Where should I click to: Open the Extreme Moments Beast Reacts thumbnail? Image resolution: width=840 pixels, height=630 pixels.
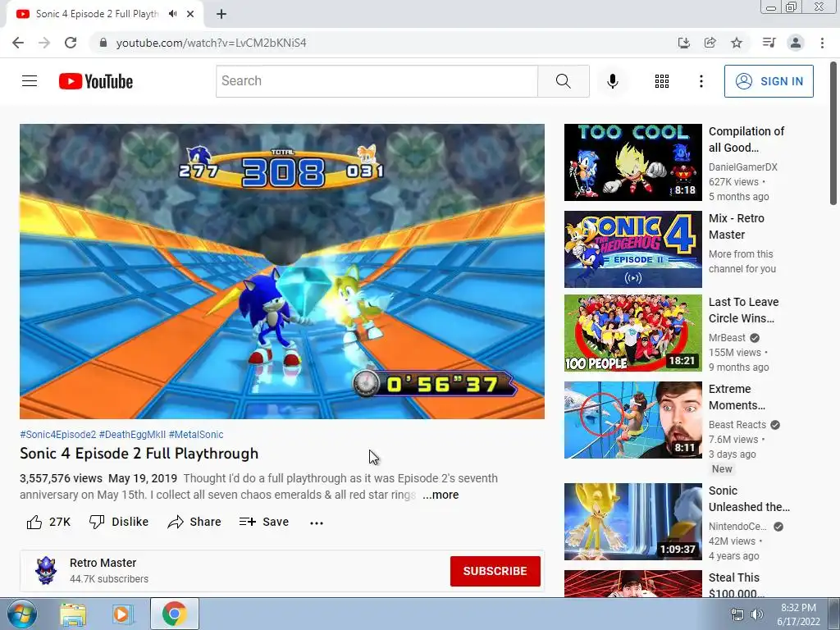point(632,420)
